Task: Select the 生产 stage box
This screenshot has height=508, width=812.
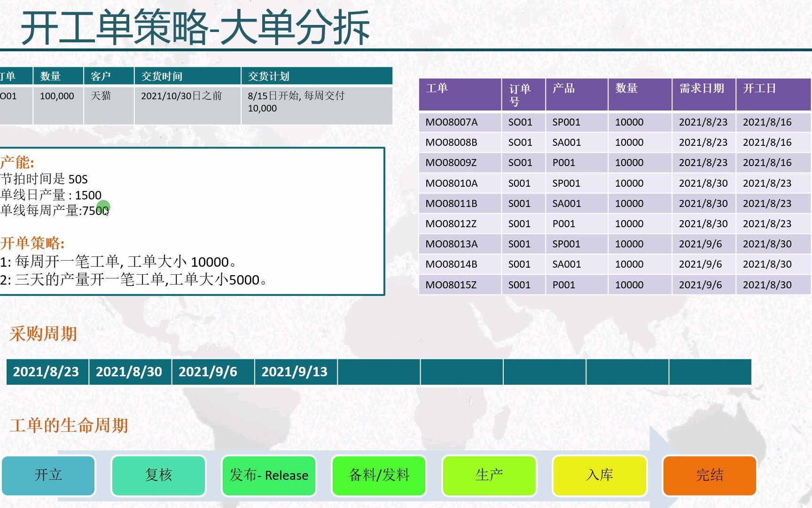Action: point(489,475)
